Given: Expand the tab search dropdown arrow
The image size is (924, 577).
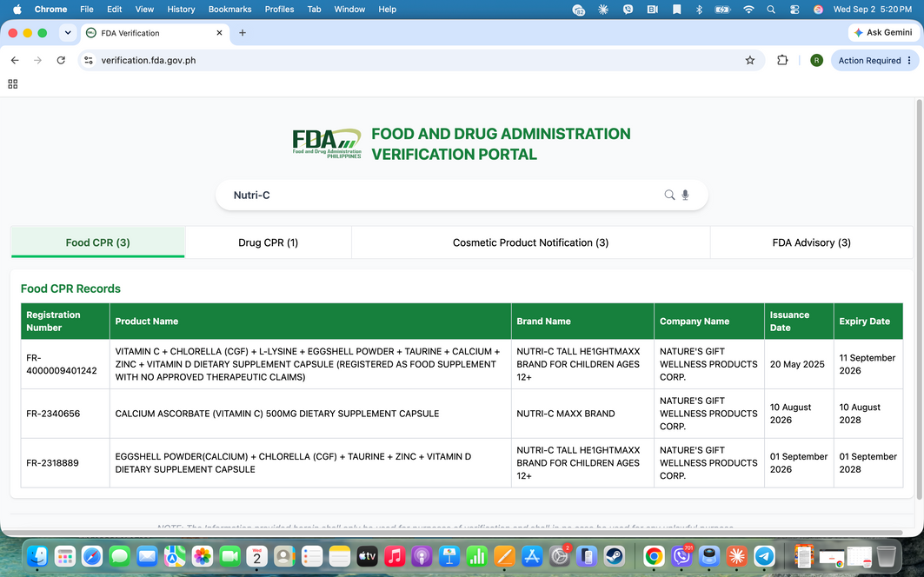Looking at the screenshot, I should pyautogui.click(x=68, y=33).
